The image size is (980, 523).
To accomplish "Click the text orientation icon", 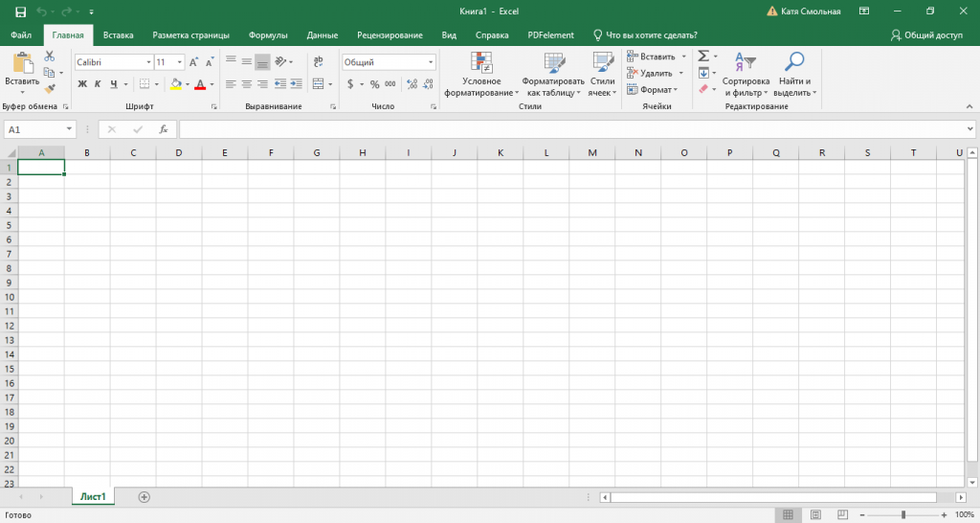I will coord(280,62).
